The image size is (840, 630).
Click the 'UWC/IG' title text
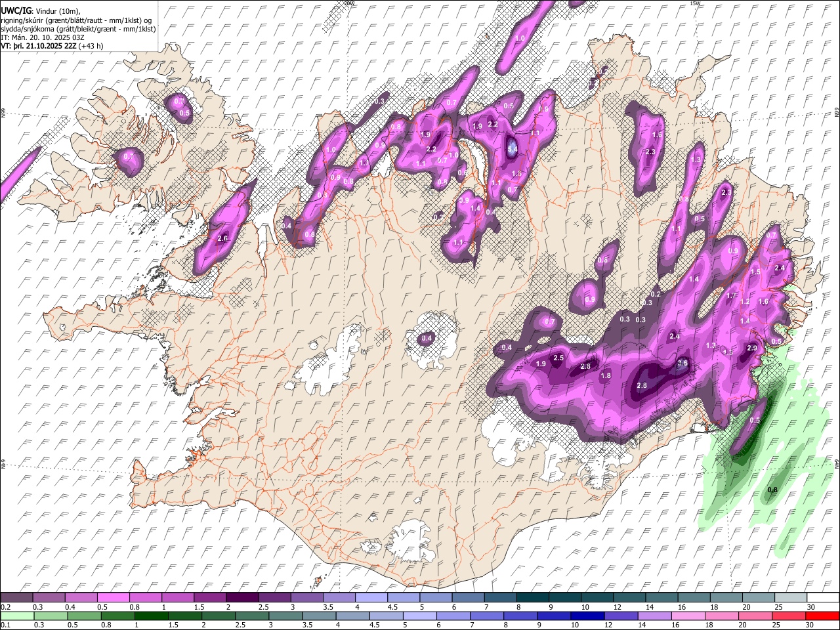coord(15,11)
